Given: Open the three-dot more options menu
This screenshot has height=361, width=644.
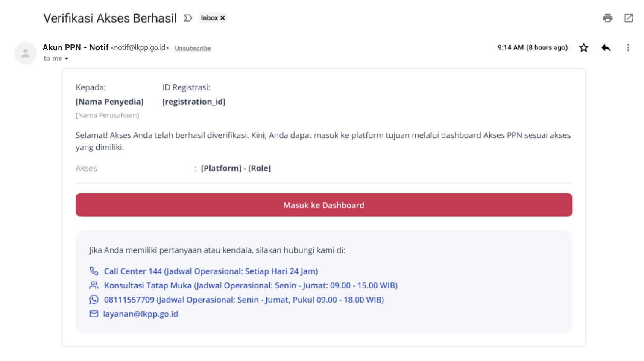Looking at the screenshot, I should [628, 47].
